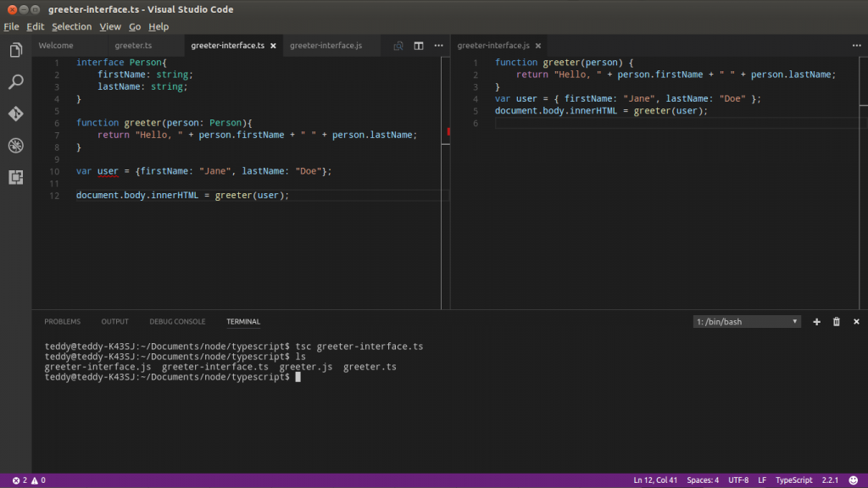Switch to the PROBLEMS panel tab
This screenshot has height=488, width=868.
tap(63, 322)
